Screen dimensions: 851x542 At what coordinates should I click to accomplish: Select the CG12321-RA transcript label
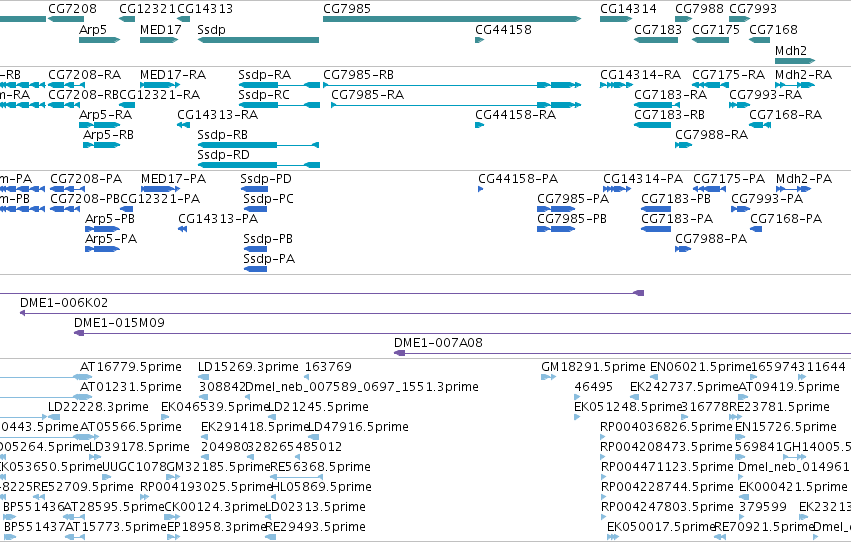[x=160, y=94]
